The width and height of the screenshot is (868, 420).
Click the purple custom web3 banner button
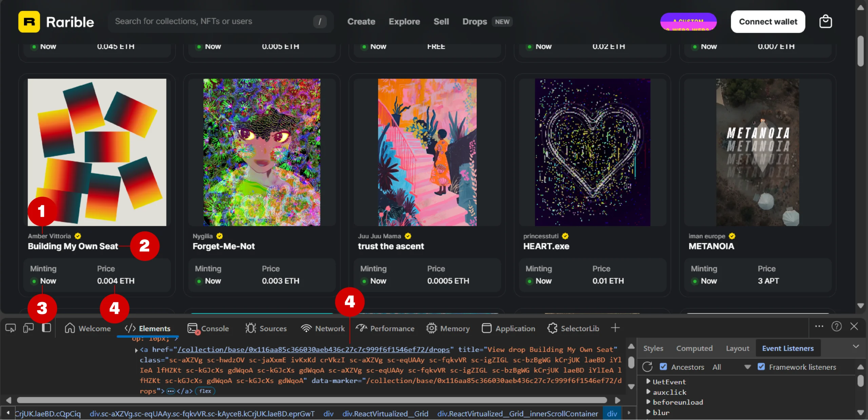point(689,22)
